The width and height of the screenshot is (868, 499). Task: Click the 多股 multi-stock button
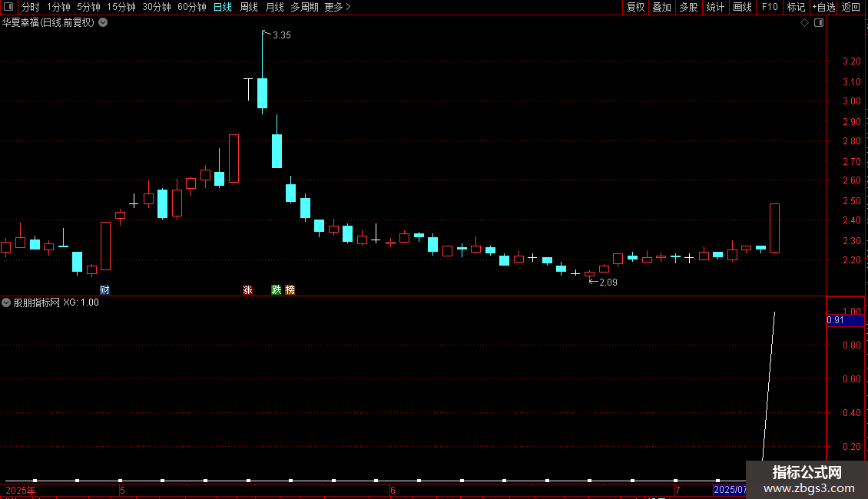(688, 7)
